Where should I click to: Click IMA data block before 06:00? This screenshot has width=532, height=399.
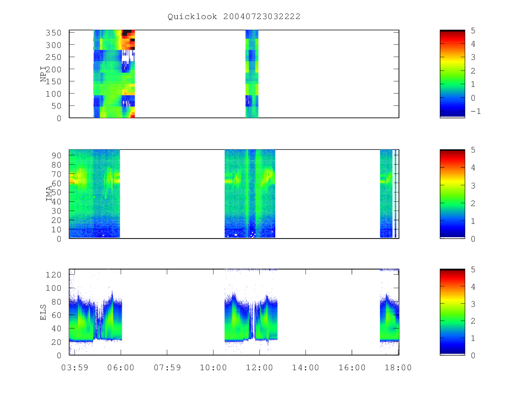(x=94, y=194)
